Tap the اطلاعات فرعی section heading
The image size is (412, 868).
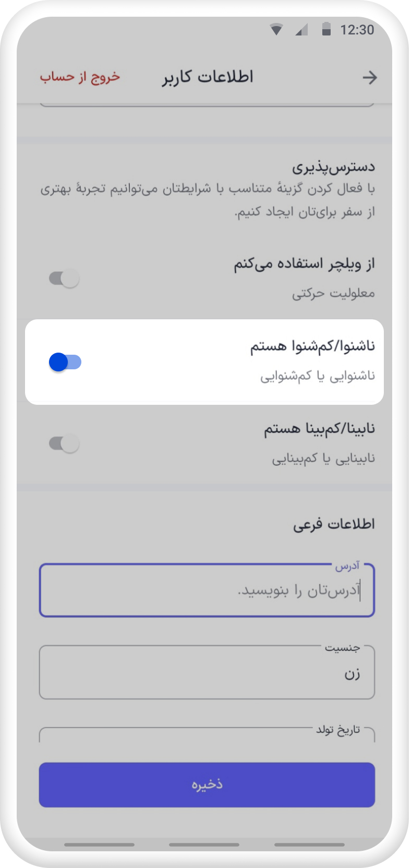coord(334,524)
